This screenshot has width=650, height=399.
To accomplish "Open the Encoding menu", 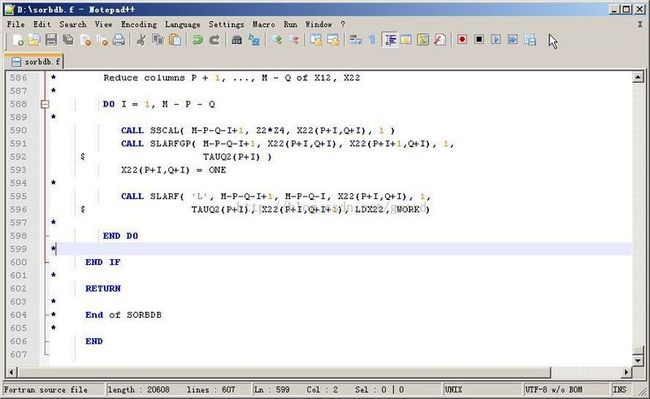I will pos(139,24).
